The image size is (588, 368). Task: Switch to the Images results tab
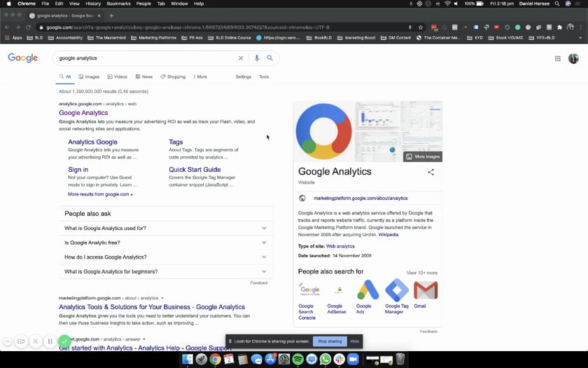pos(90,76)
